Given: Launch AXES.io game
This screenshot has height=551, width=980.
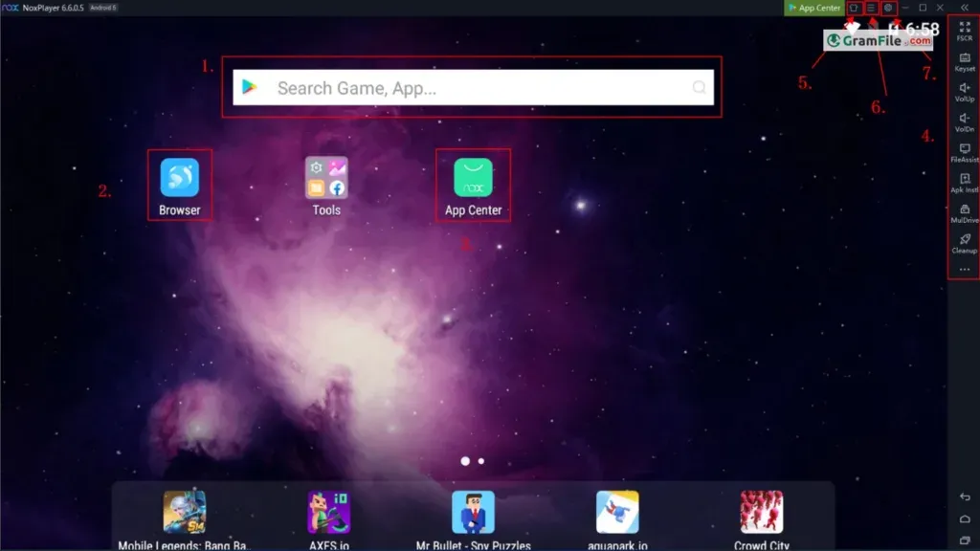Looking at the screenshot, I should click(329, 513).
